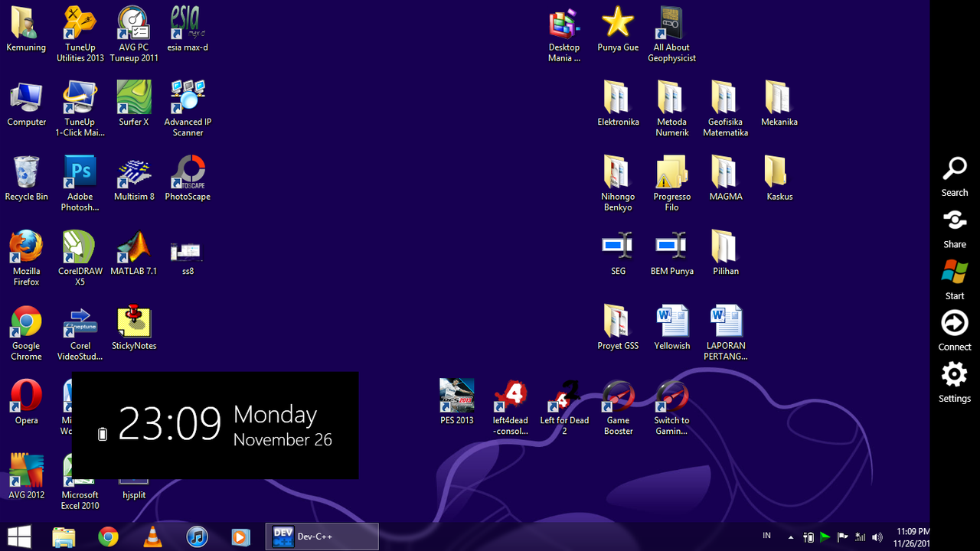Open the MAGMA folder
This screenshot has height=551, width=980.
pyautogui.click(x=725, y=178)
